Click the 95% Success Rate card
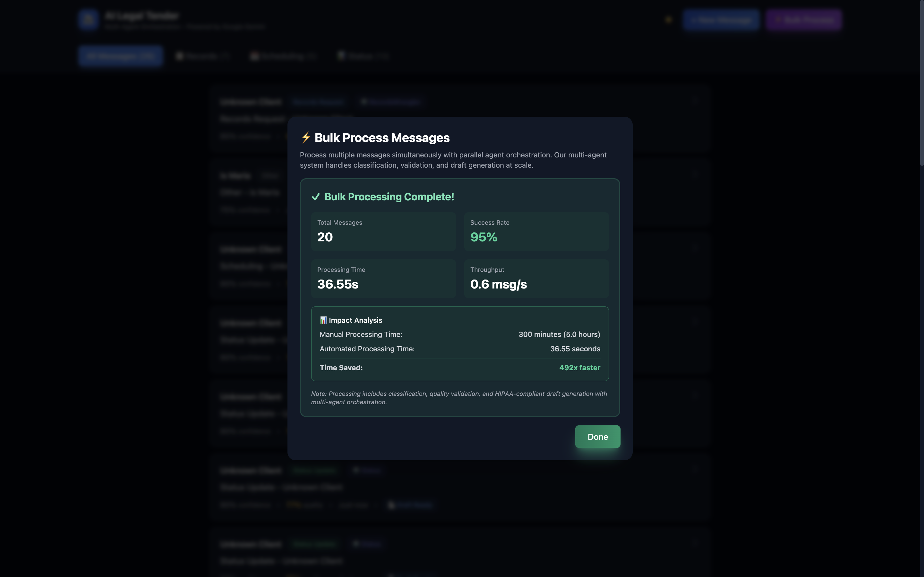Viewport: 924px width, 577px height. (536, 231)
